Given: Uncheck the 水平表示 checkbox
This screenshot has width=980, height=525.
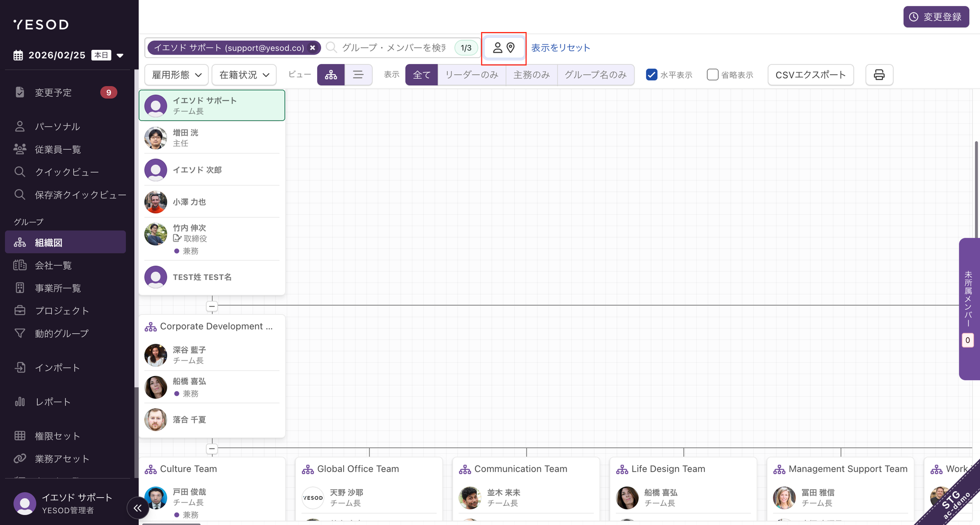Looking at the screenshot, I should point(651,75).
